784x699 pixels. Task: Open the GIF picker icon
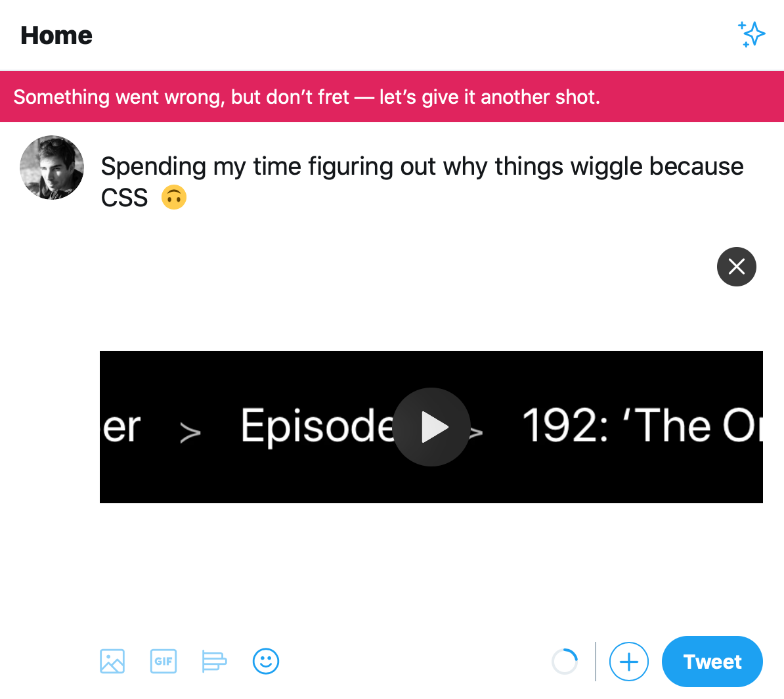pyautogui.click(x=163, y=661)
